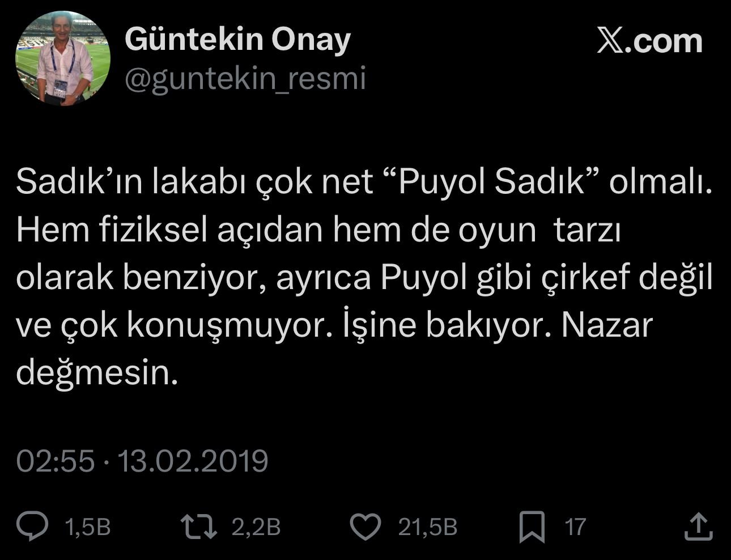
Task: Click the 17 bookmark count
Action: coord(575,527)
